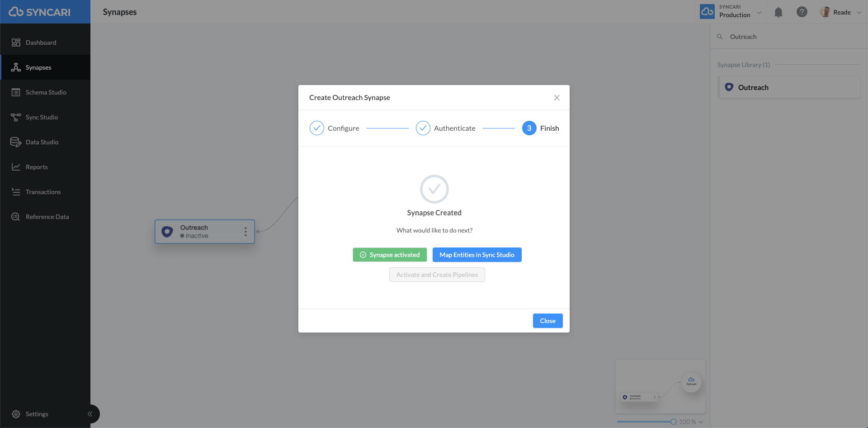Expand the Production instance dropdown
Viewport: 868px width, 428px height.
[759, 12]
